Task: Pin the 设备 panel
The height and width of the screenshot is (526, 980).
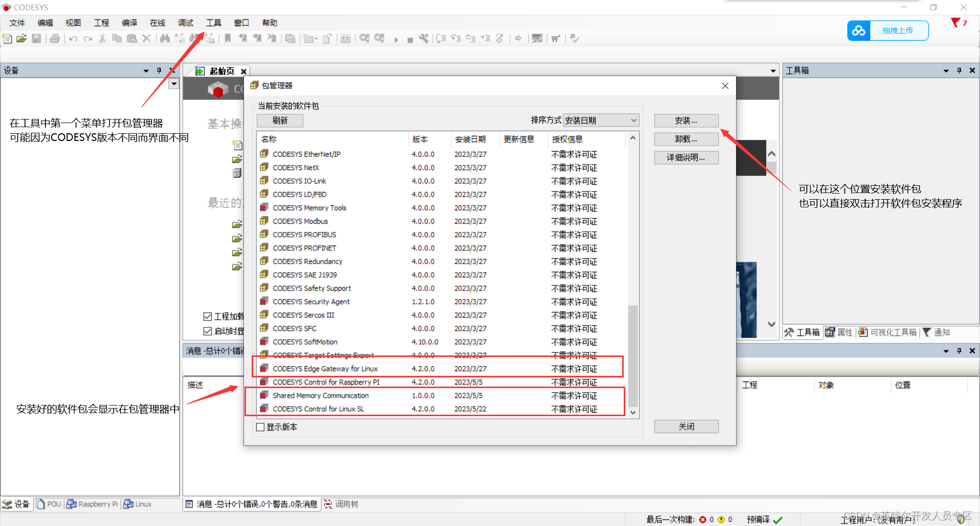Action: pyautogui.click(x=159, y=70)
